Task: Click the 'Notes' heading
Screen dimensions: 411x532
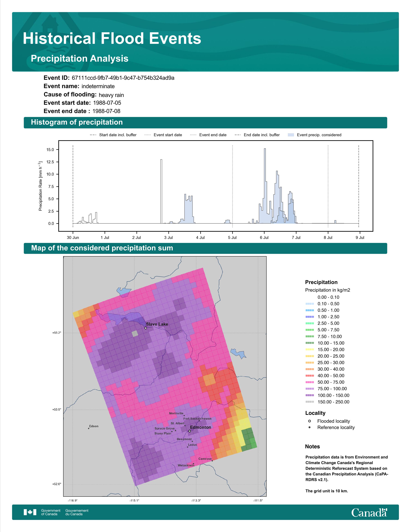Action: pos(312,447)
